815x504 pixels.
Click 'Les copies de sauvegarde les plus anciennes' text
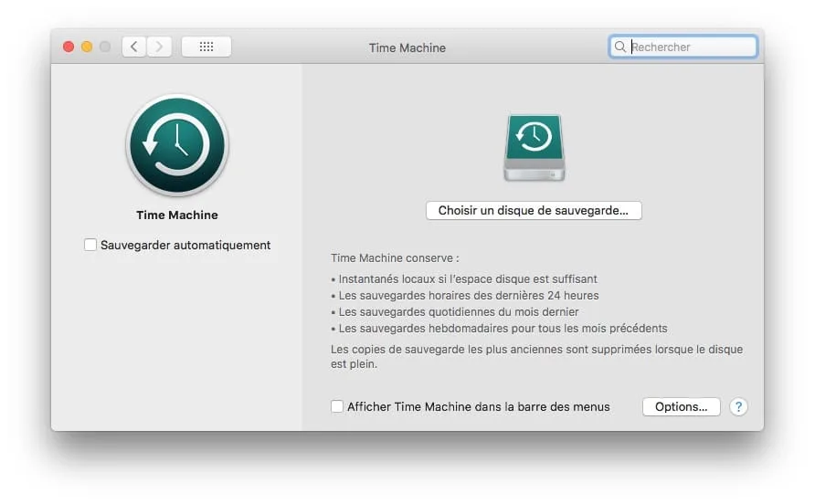click(x=537, y=356)
